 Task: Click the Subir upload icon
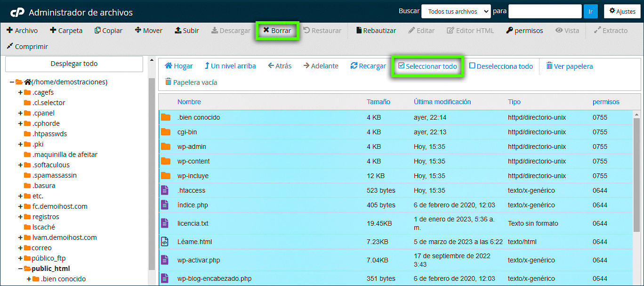click(x=178, y=31)
